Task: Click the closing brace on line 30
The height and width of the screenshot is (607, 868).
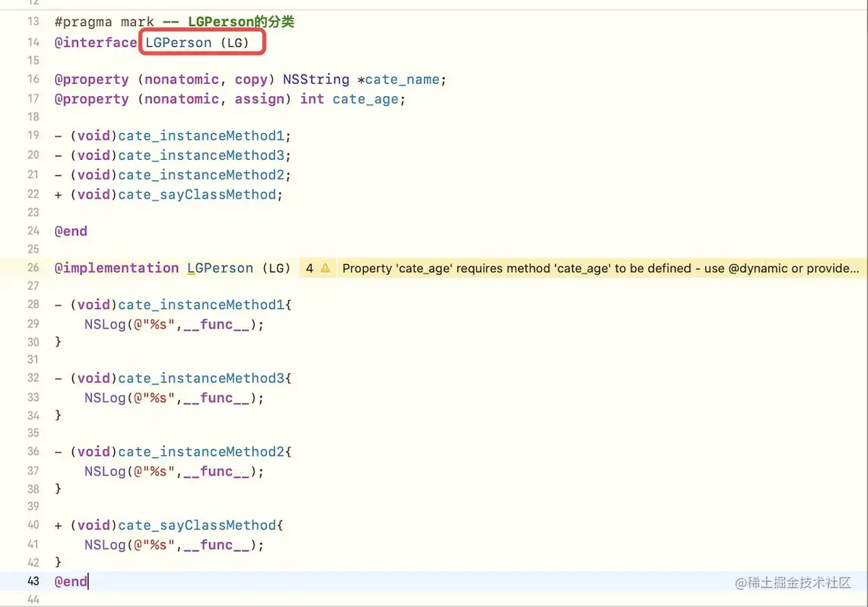Action: click(x=58, y=341)
